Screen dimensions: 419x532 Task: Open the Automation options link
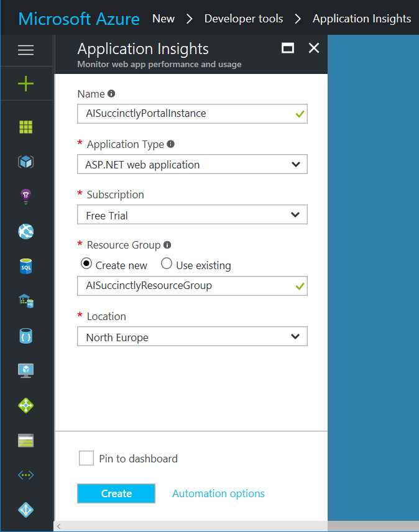218,493
